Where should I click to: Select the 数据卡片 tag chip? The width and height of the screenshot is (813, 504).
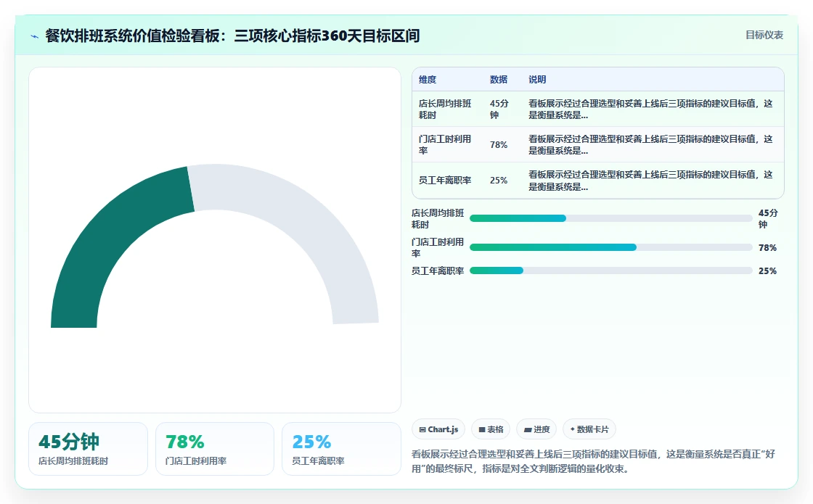pyautogui.click(x=589, y=429)
